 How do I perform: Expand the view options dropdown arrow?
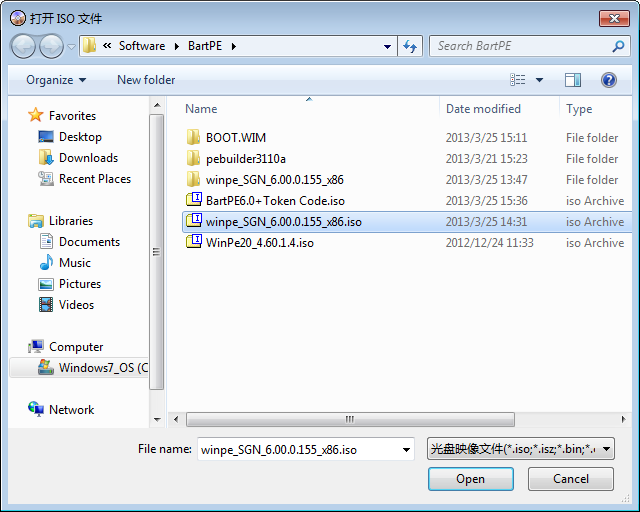click(540, 80)
